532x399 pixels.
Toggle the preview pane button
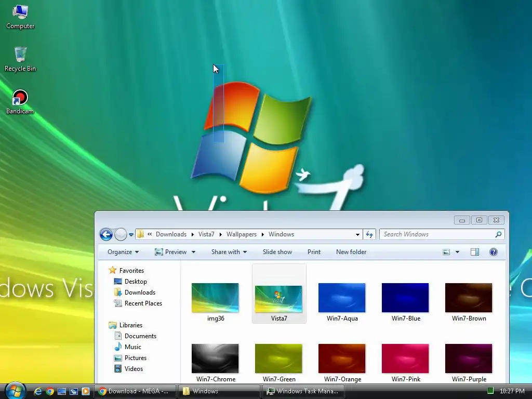pyautogui.click(x=475, y=252)
